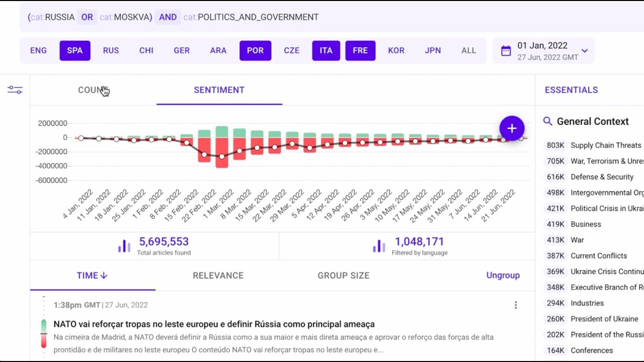
Task: Toggle the SPA language filter off
Action: [74, 51]
